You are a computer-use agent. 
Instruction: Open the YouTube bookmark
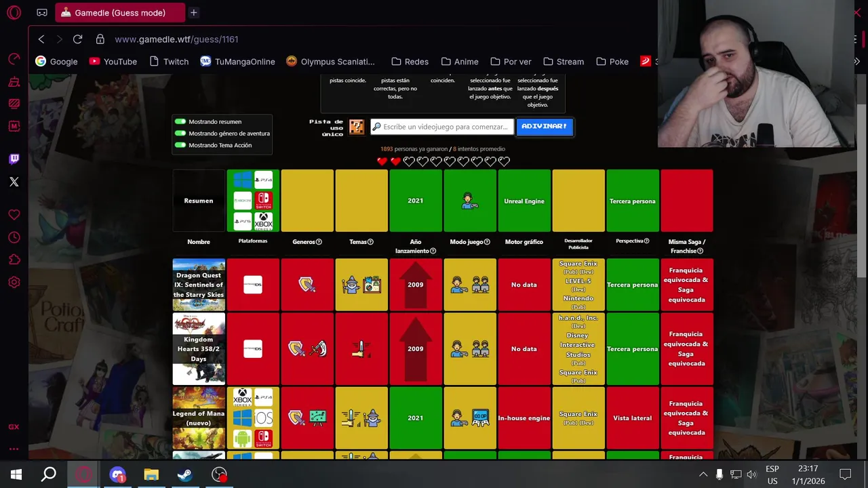tap(113, 62)
